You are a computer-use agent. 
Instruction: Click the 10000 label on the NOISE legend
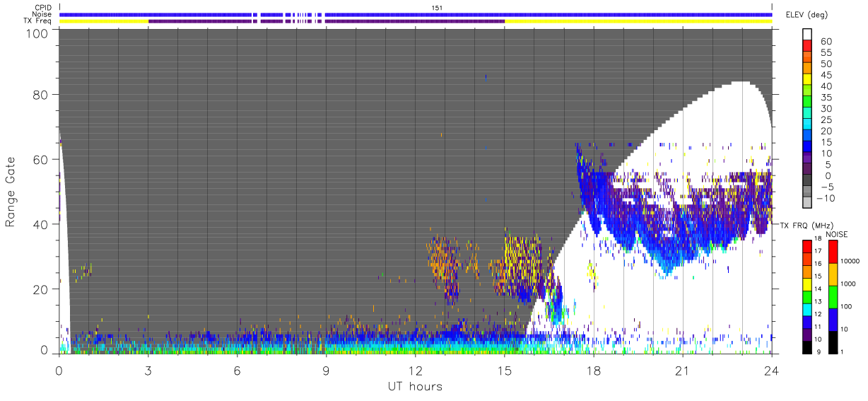851,260
